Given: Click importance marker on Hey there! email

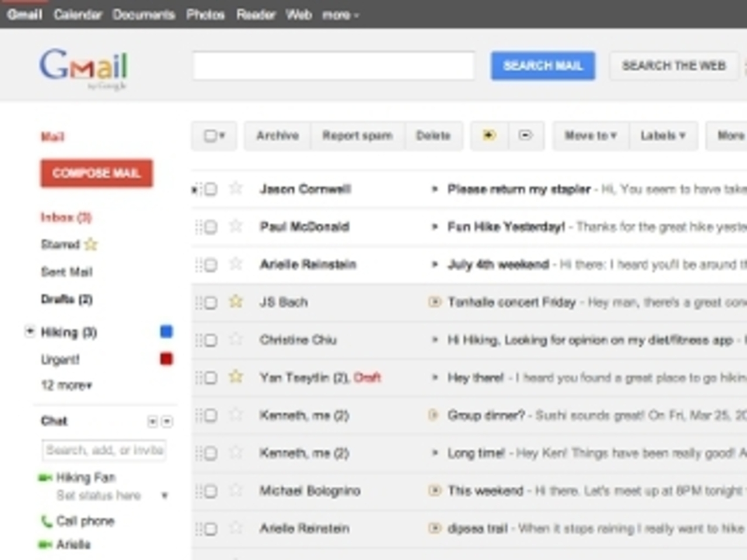Looking at the screenshot, I should (x=434, y=377).
